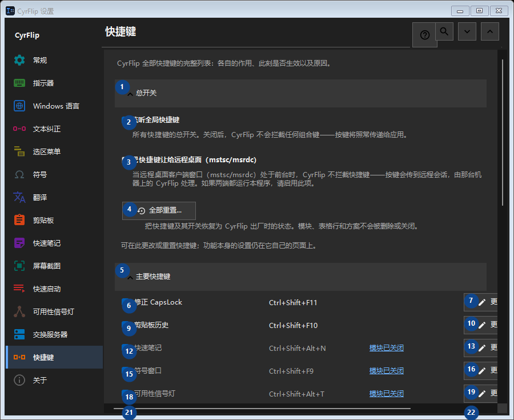Click the CyrFlip app icon in title bar
The height and width of the screenshot is (420, 514).
10,11
